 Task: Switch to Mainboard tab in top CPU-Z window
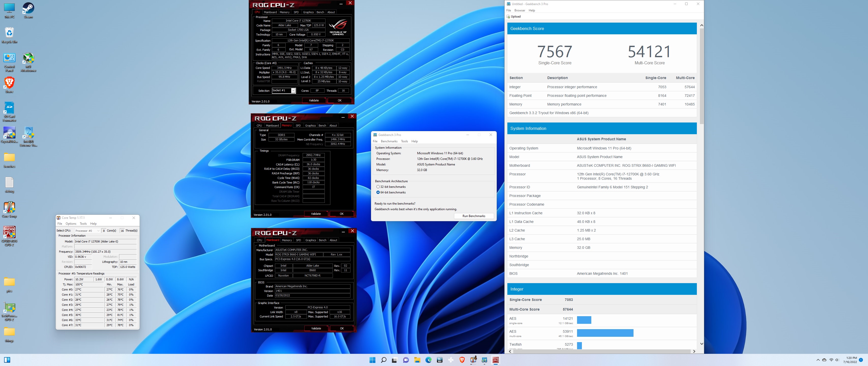tap(270, 12)
